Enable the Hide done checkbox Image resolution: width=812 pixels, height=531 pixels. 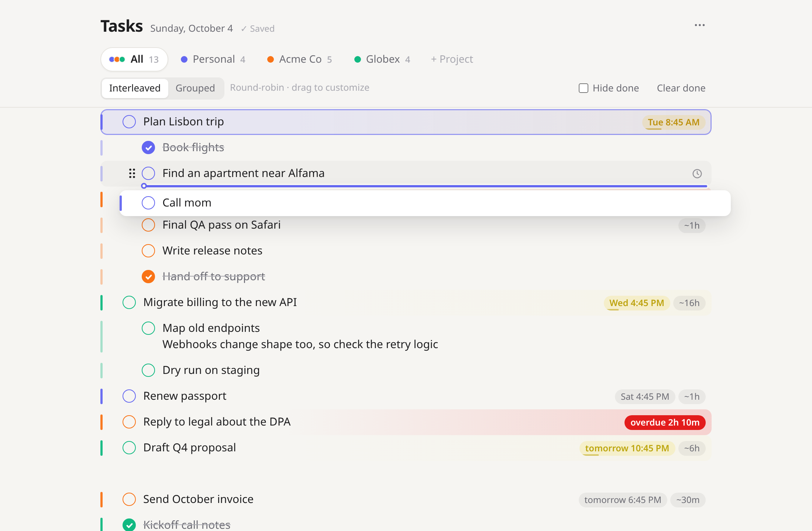pyautogui.click(x=584, y=88)
